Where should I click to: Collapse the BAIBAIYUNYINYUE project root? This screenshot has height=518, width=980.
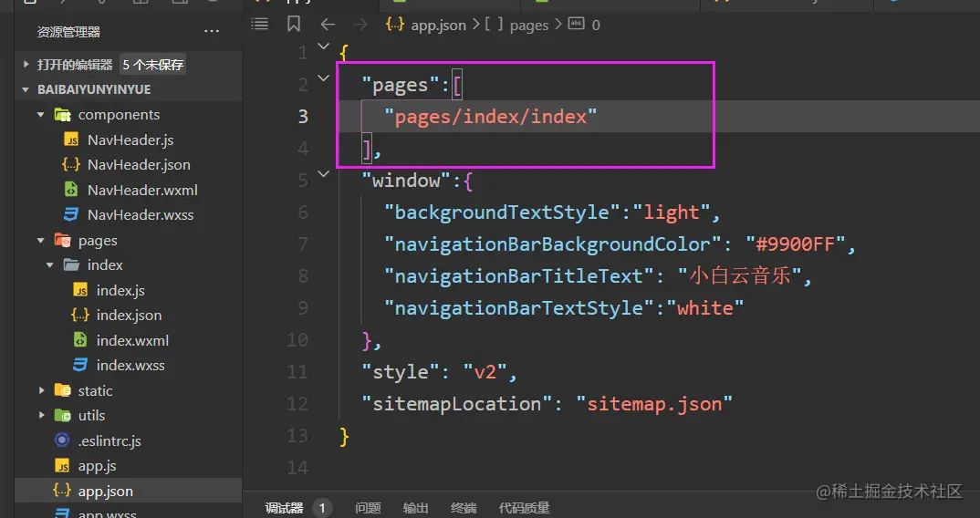tap(26, 89)
